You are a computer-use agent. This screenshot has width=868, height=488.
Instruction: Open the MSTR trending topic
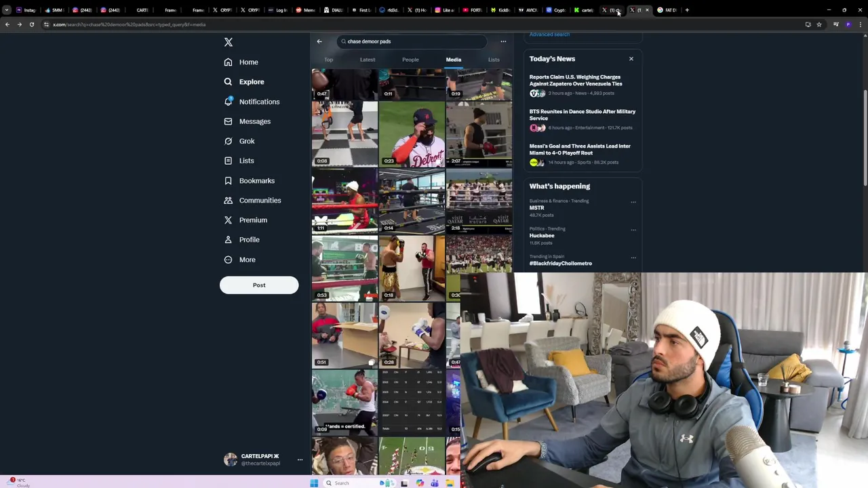(x=536, y=208)
